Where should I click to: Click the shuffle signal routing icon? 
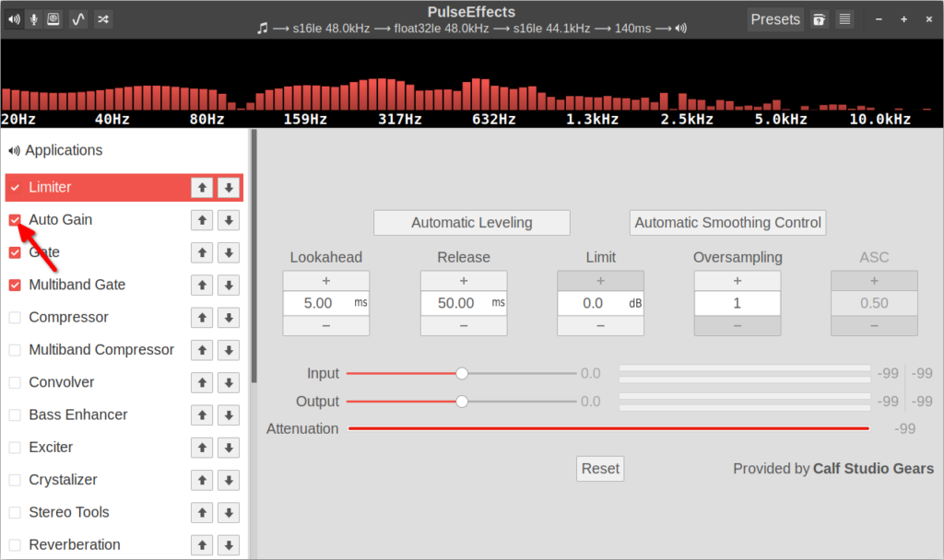click(x=102, y=18)
